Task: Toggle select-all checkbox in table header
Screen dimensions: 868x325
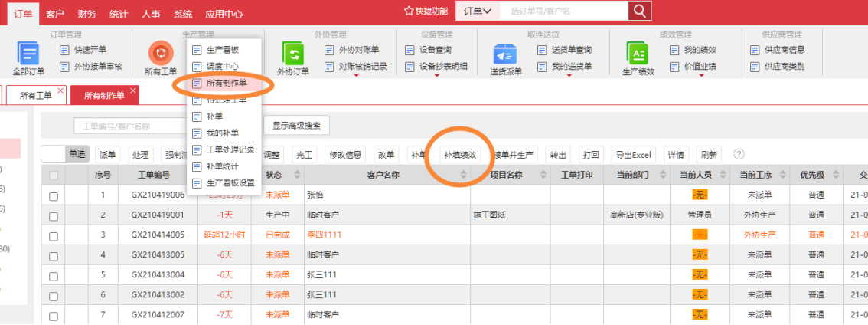Action: pos(53,176)
